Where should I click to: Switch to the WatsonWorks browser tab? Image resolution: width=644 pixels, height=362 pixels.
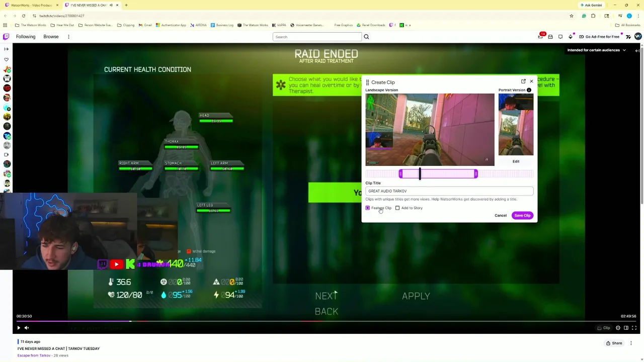point(31,5)
